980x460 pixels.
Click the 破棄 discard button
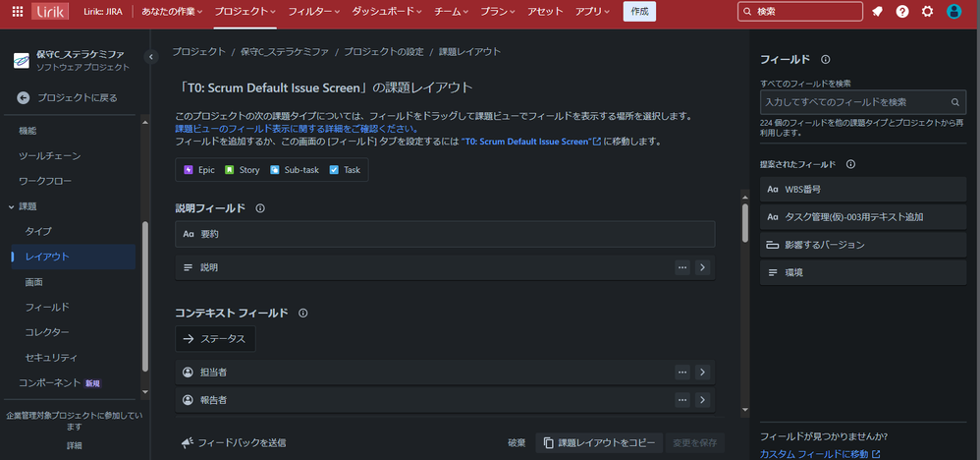[517, 443]
